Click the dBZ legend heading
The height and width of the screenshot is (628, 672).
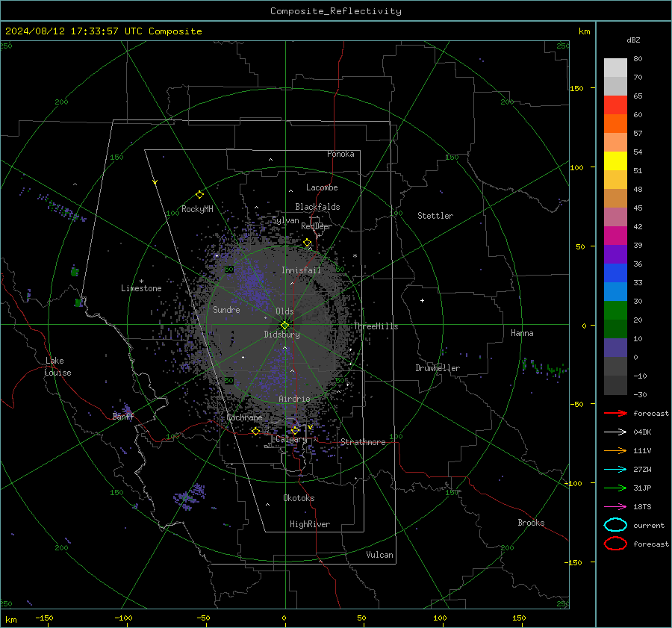point(633,40)
